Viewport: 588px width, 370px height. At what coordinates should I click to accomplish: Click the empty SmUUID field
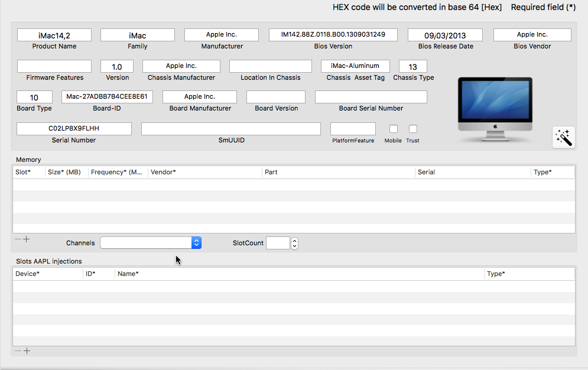pyautogui.click(x=230, y=129)
